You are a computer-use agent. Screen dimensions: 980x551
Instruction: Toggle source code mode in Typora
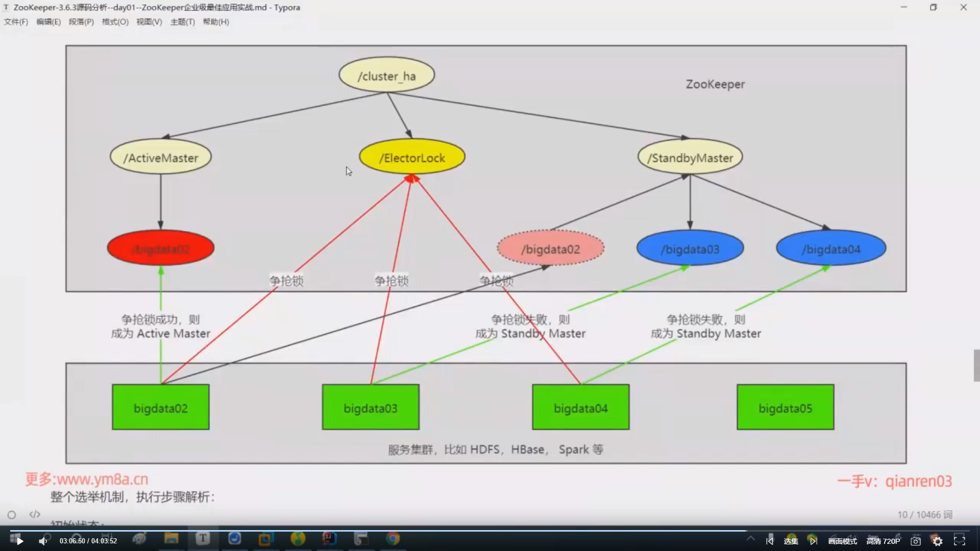click(35, 514)
